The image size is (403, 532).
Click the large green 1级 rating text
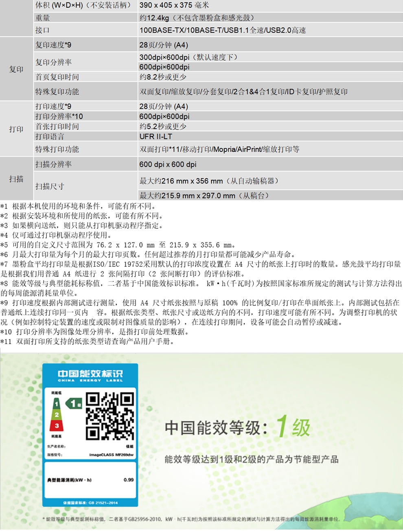click(293, 427)
